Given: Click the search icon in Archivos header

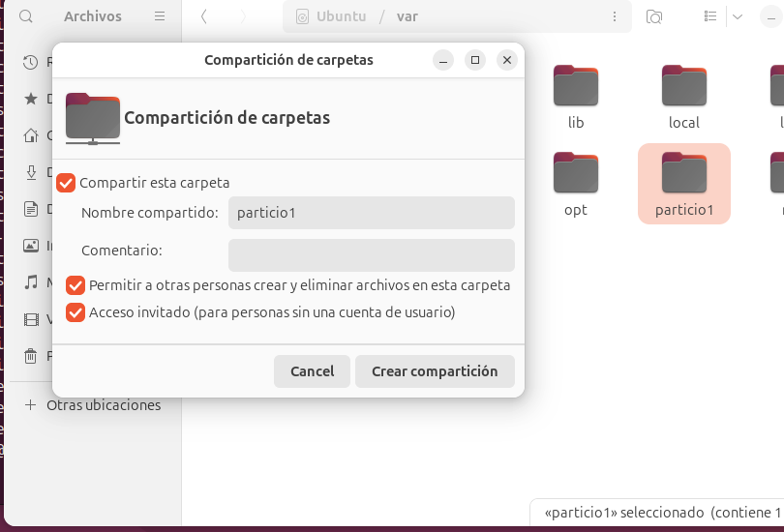Looking at the screenshot, I should pyautogui.click(x=26, y=16).
